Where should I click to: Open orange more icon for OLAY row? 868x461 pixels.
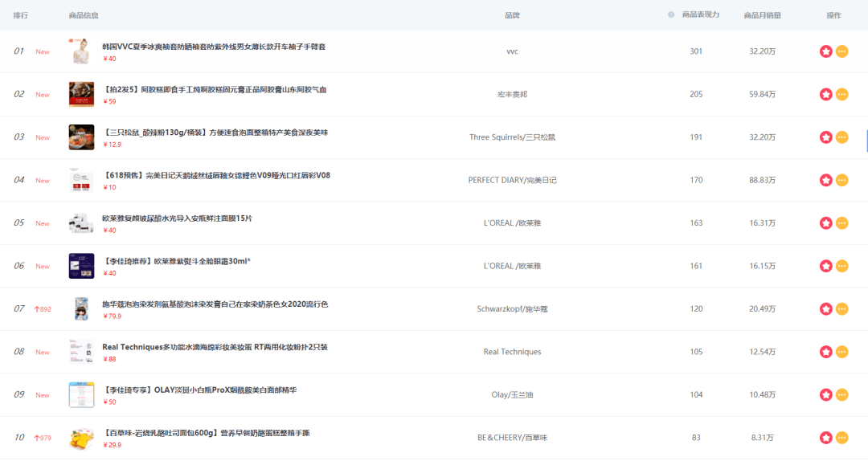click(841, 394)
